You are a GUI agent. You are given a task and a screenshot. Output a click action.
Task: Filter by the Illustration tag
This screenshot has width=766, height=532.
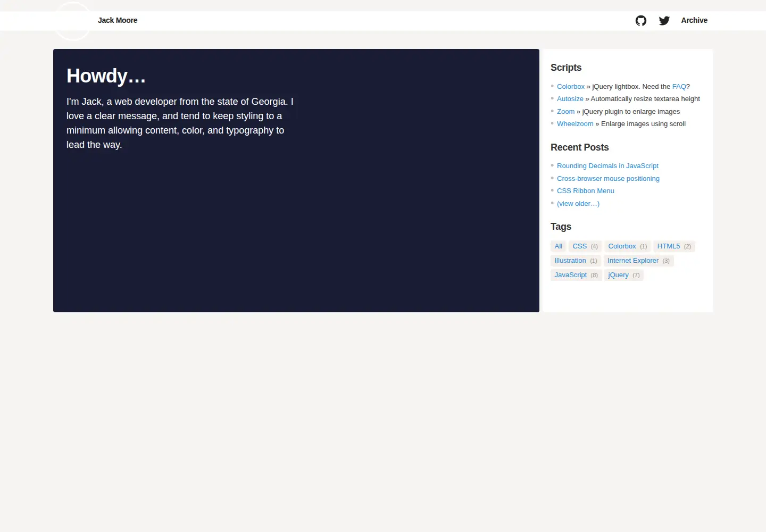[576, 261]
